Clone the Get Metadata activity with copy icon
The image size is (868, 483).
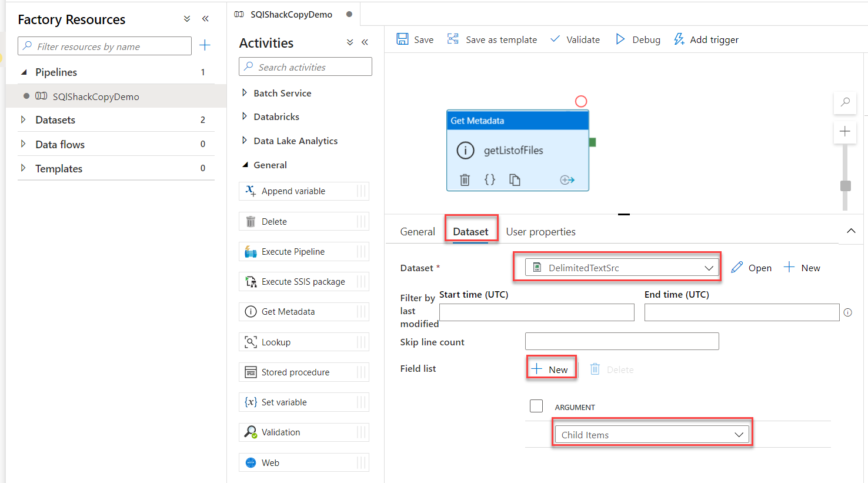point(515,180)
